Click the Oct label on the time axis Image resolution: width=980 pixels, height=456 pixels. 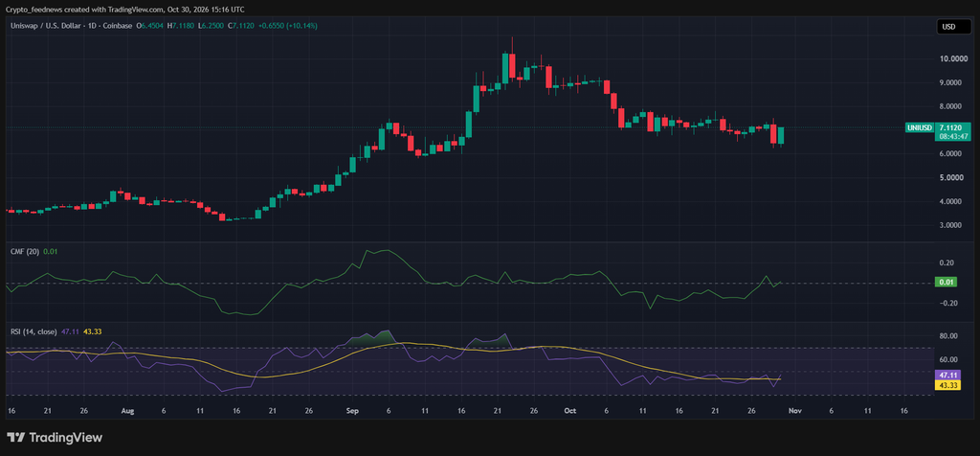568,411
